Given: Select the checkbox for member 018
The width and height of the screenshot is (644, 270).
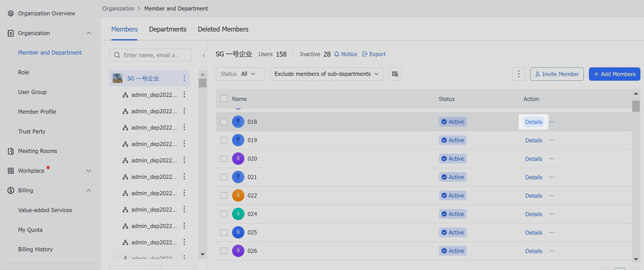Looking at the screenshot, I should click(x=224, y=122).
